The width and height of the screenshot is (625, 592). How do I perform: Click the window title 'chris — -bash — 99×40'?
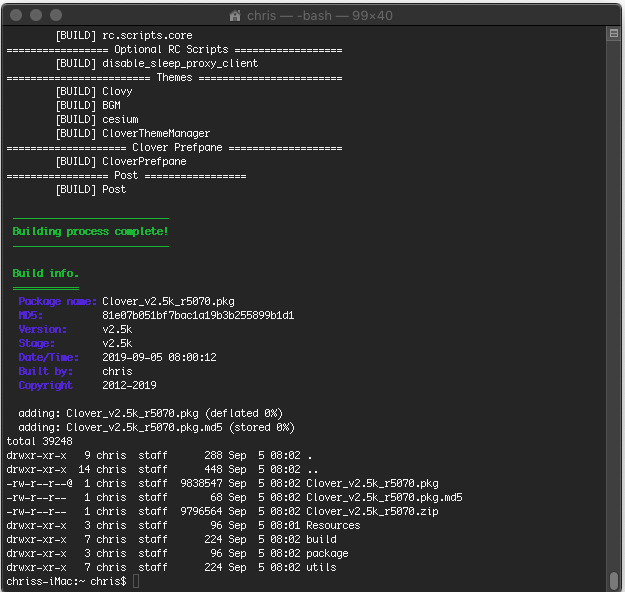320,16
